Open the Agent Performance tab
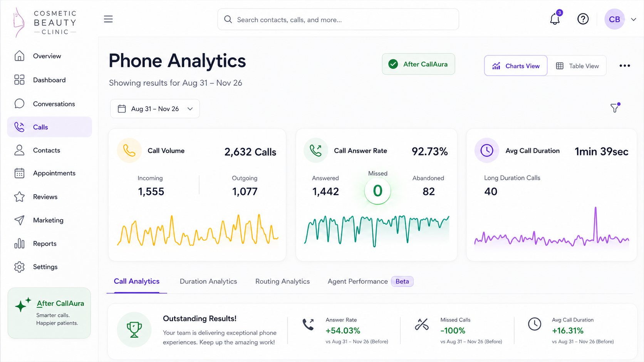 coord(357,281)
